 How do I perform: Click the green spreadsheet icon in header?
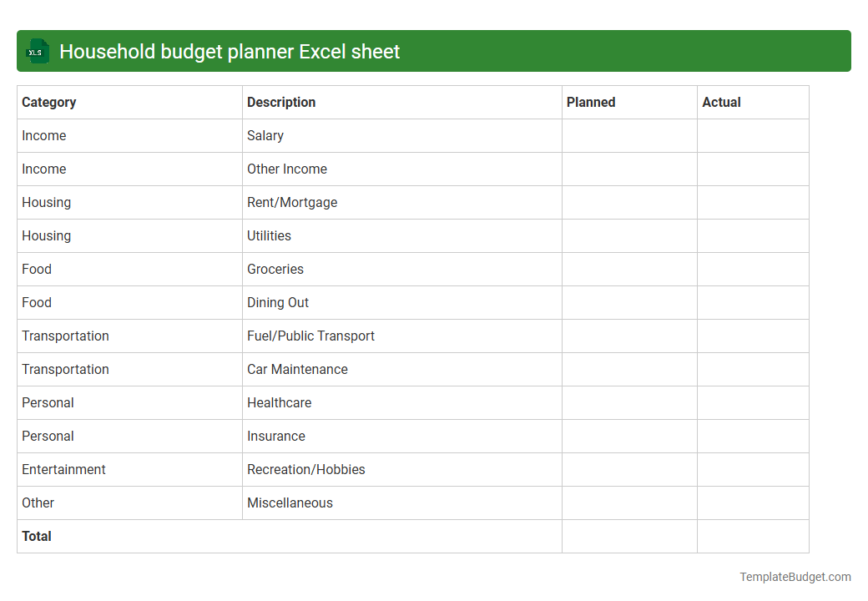pyautogui.click(x=37, y=51)
